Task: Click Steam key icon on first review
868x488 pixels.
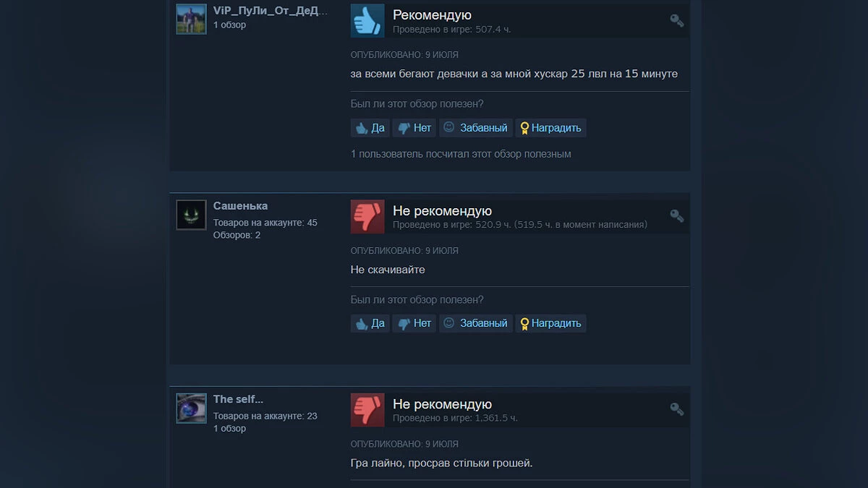Action: point(677,20)
